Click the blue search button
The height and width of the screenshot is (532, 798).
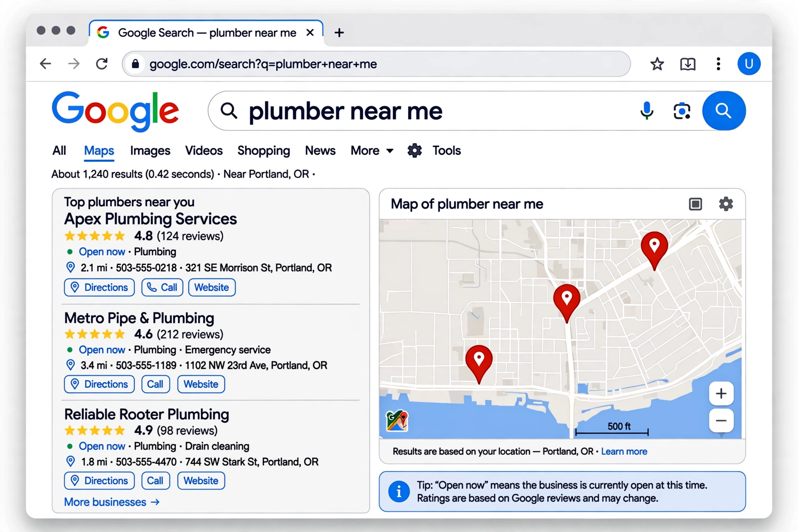724,111
